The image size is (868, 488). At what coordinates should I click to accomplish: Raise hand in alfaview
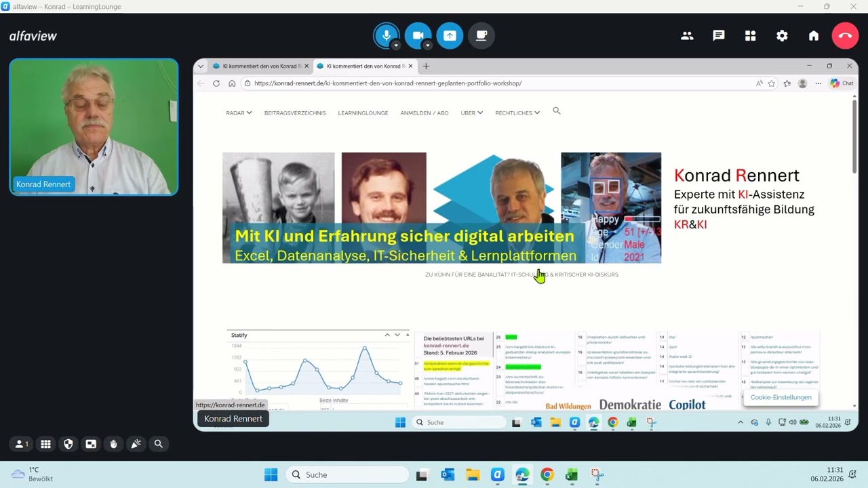pos(113,444)
